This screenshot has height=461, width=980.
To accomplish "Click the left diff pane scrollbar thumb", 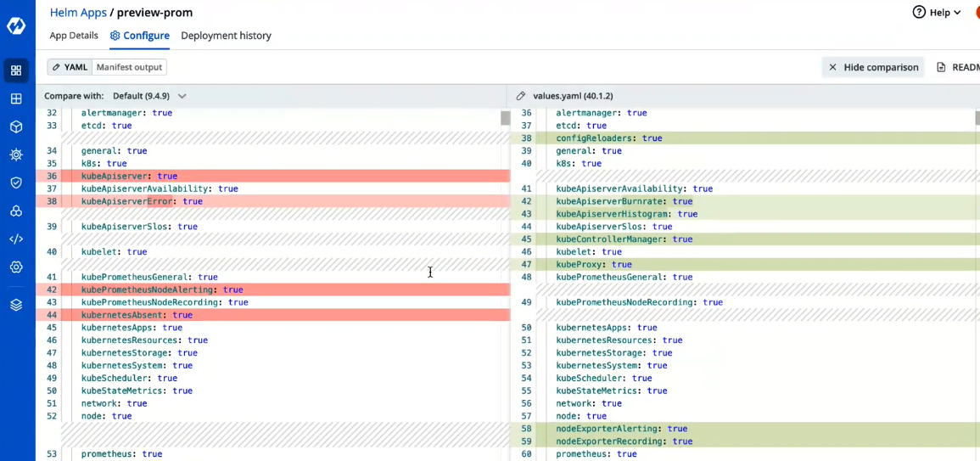I will point(506,118).
